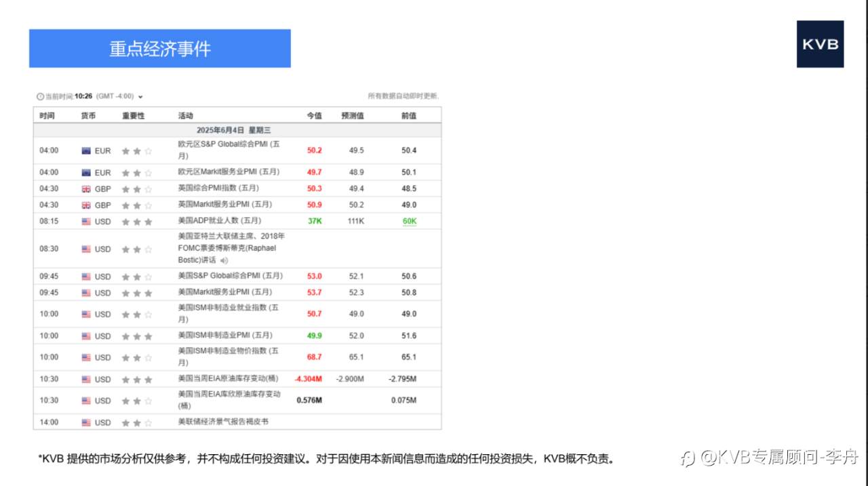Open the 美国ISM非制造业物价指数 (五月) event
The width and height of the screenshot is (868, 486).
point(229,357)
